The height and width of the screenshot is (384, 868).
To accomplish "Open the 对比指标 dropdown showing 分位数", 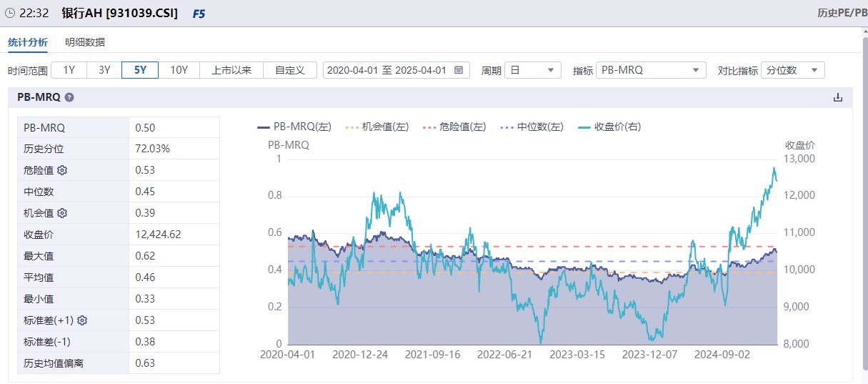I will click(793, 70).
